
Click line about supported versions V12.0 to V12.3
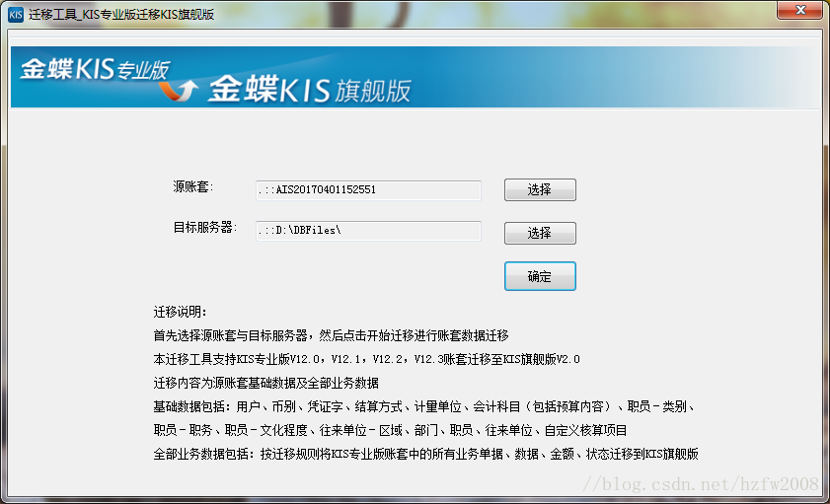click(x=366, y=359)
